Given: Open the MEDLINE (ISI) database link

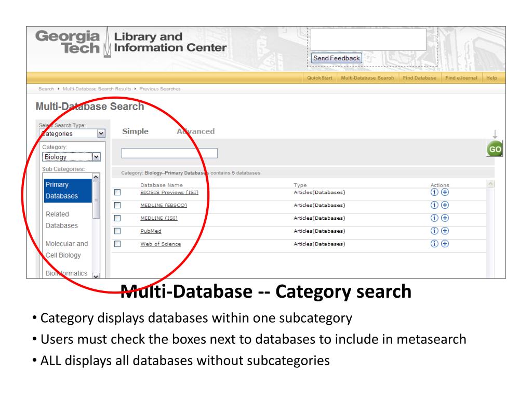Looking at the screenshot, I should click(159, 218).
